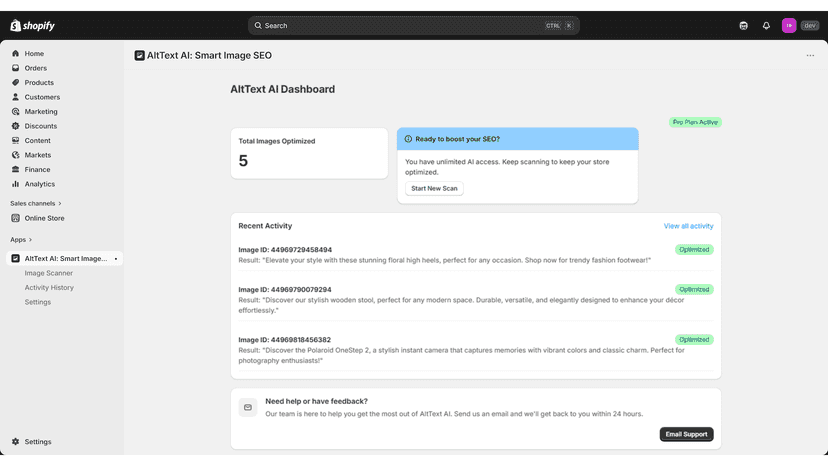Click the pin dot beside AltText AI app
The image size is (828, 466).
116,259
